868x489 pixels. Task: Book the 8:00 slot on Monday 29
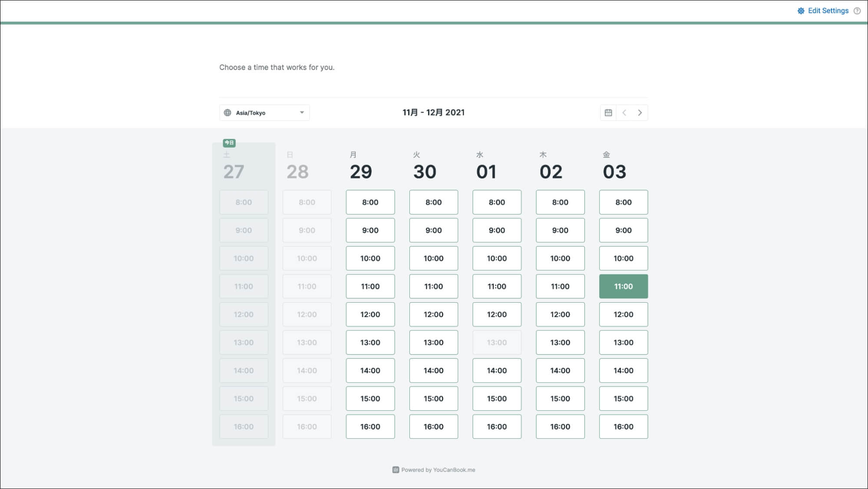pos(370,202)
